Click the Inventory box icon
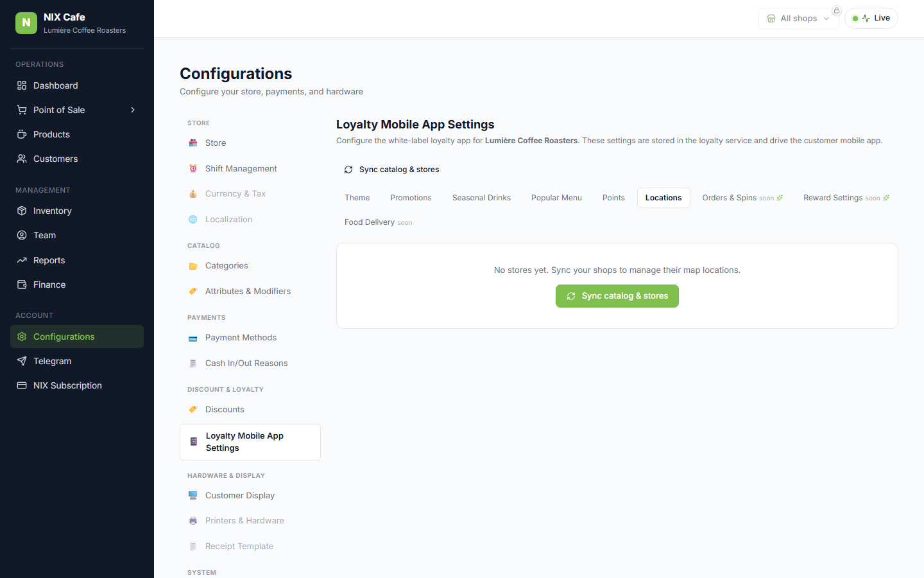The image size is (924, 578). [22, 211]
